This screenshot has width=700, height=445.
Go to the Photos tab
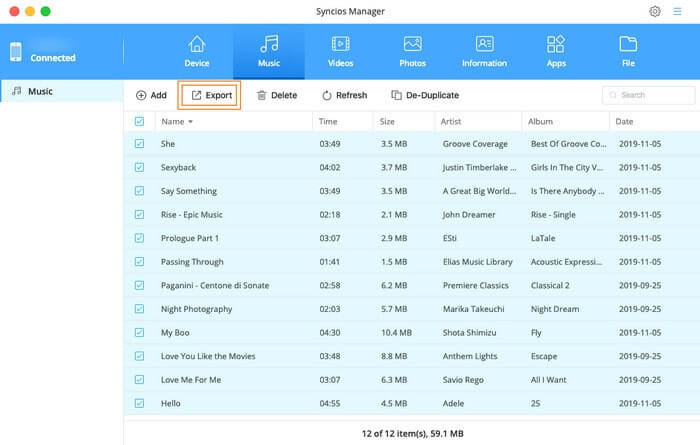tap(412, 52)
